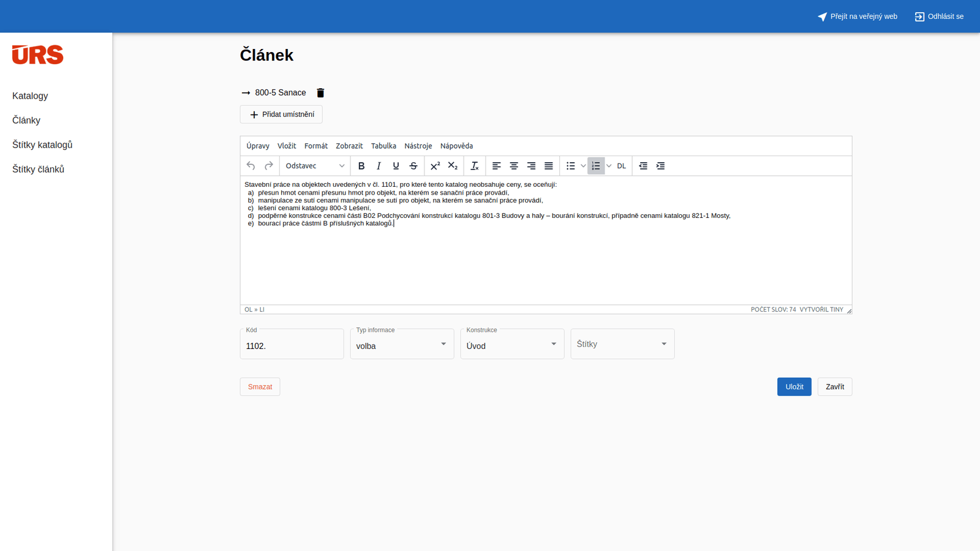
Task: Open Štítky katalogů in the sidebar
Action: (x=42, y=144)
